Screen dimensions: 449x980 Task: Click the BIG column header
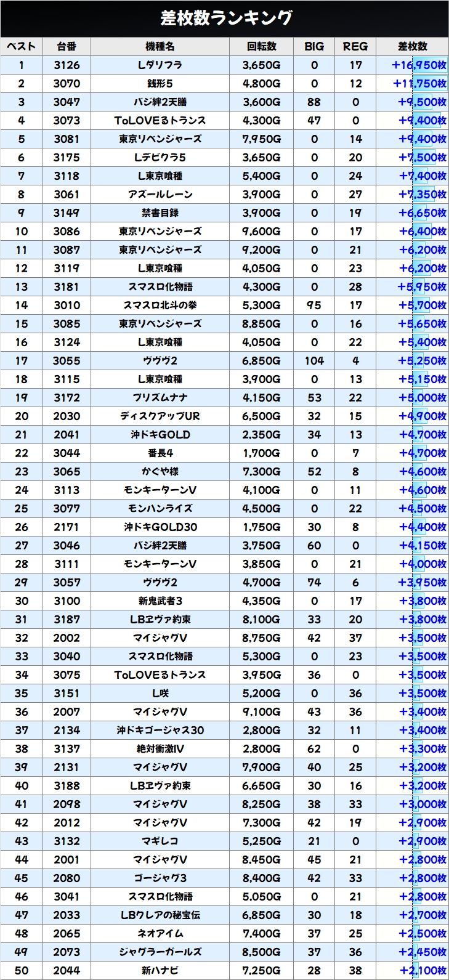coord(314,47)
